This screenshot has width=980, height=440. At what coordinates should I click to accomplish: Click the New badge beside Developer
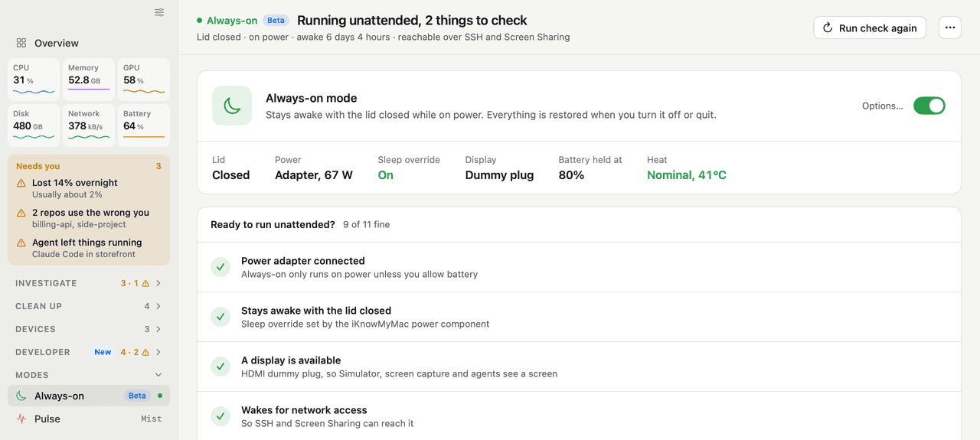103,352
